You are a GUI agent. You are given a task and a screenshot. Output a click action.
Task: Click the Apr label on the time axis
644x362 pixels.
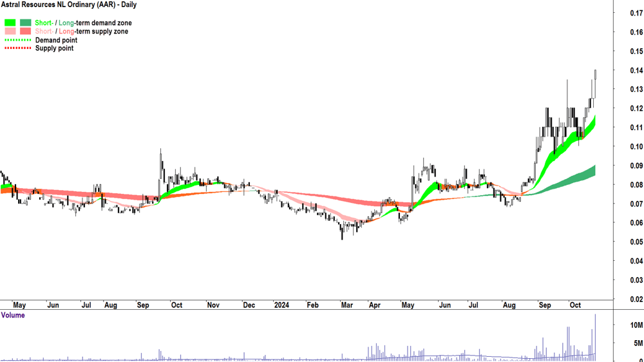375,305
